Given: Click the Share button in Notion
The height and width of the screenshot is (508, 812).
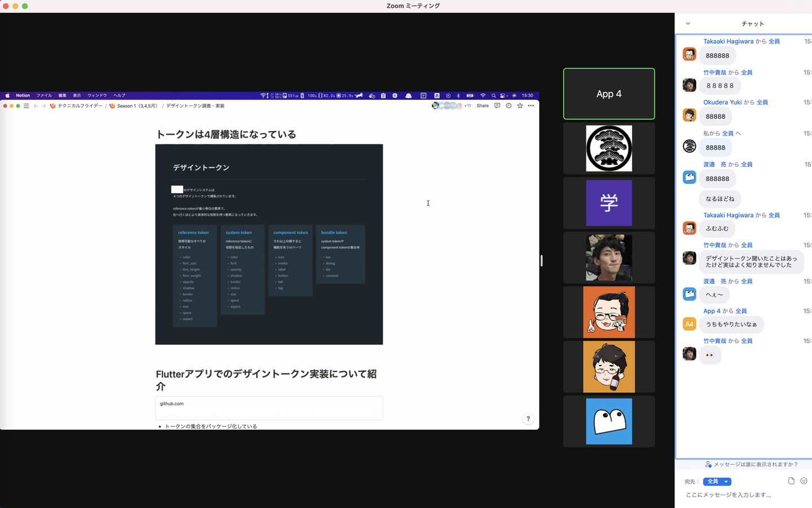Looking at the screenshot, I should point(483,106).
